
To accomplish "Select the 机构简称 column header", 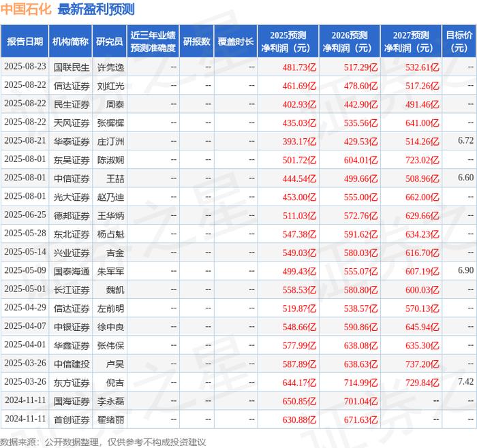I will pos(70,42).
